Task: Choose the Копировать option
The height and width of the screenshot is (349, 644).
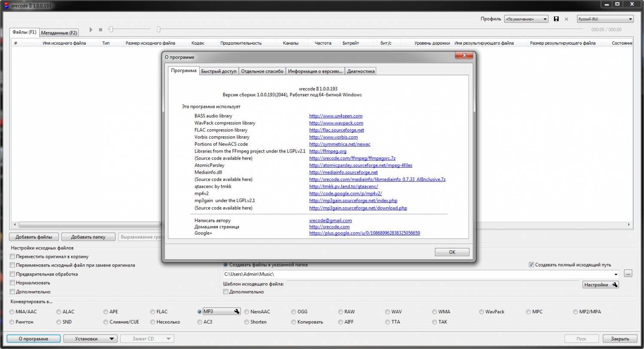Action: pyautogui.click(x=294, y=322)
